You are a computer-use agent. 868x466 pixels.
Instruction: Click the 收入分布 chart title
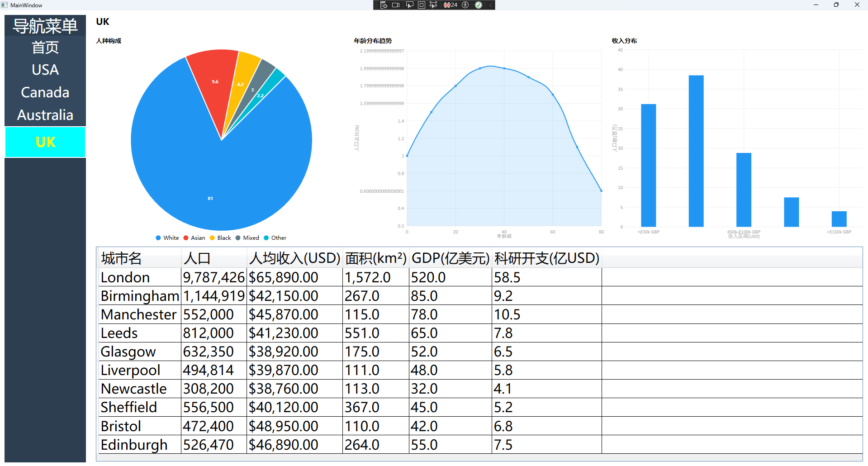[x=624, y=41]
